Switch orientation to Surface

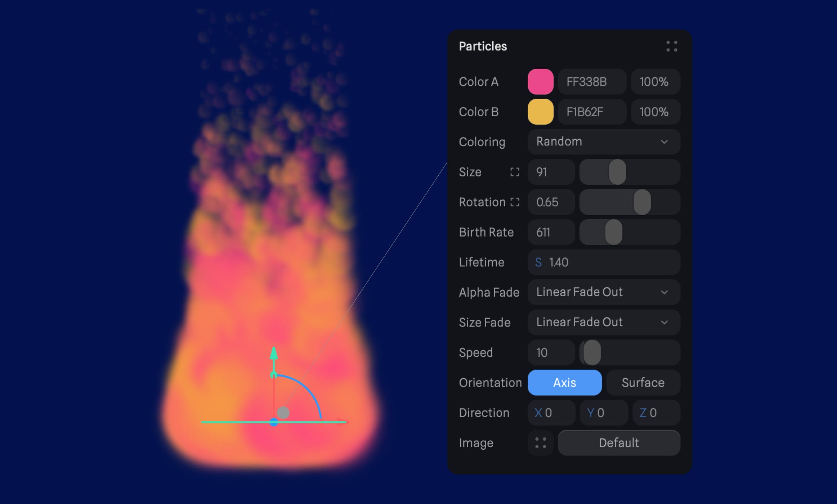[643, 383]
